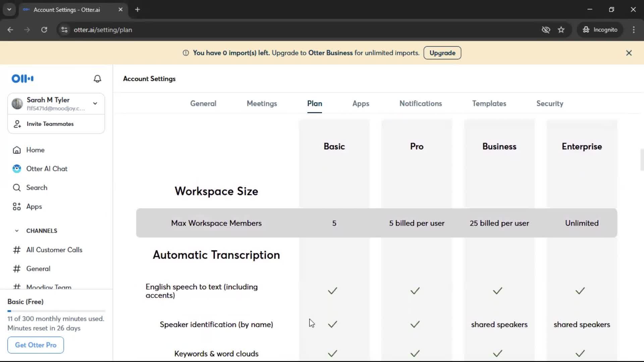Click Pro checkmark for Keywords & word clouds

415,354
